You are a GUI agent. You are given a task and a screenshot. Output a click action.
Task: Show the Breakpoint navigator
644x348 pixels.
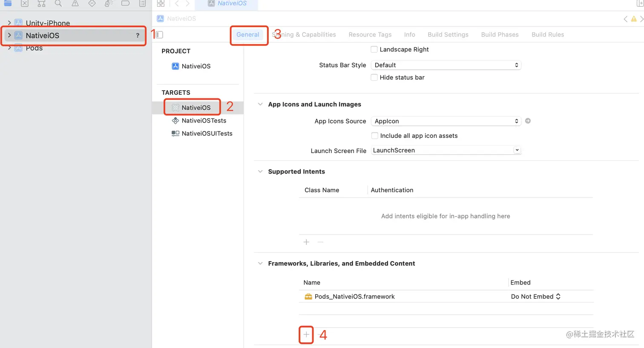(125, 3)
